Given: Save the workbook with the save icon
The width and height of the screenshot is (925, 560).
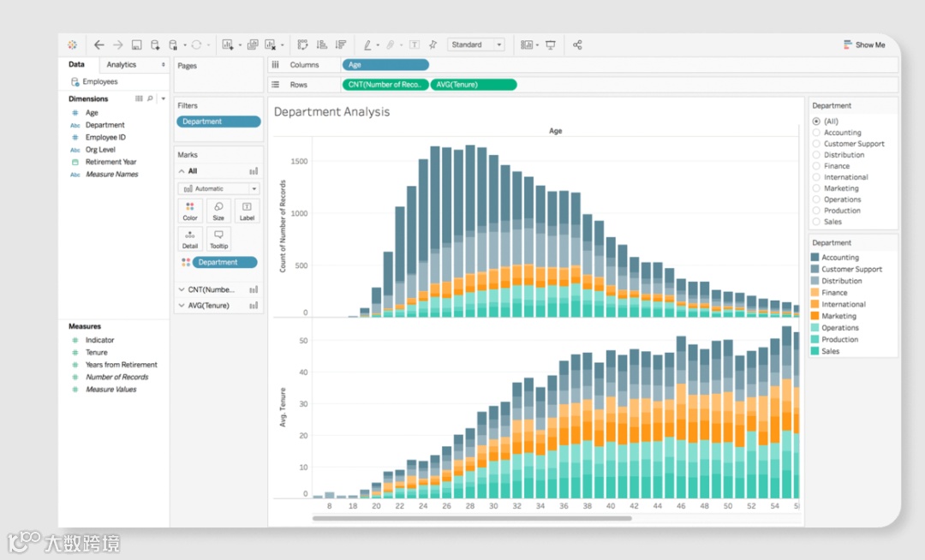Looking at the screenshot, I should [136, 45].
